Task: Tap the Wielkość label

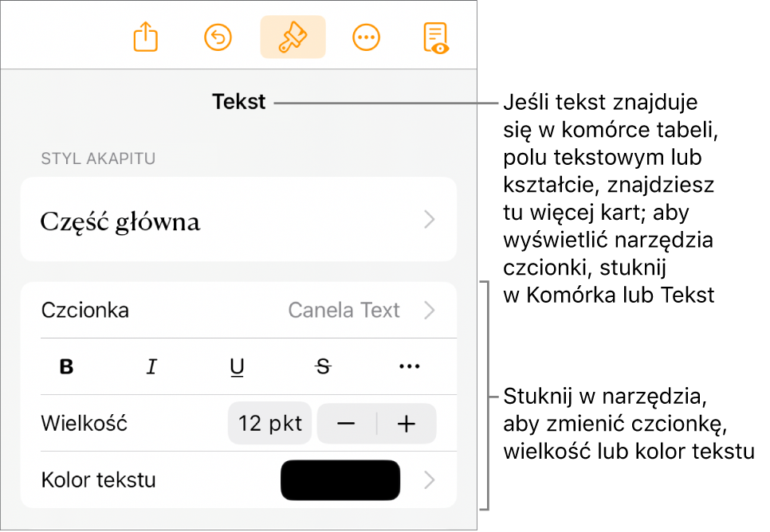Action: (x=84, y=423)
